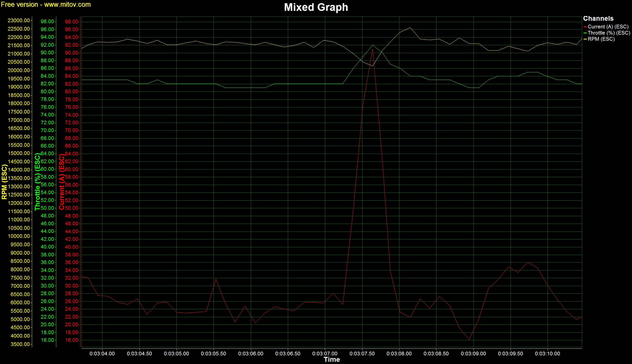Click the red Current (A) legend swatch

pyautogui.click(x=585, y=27)
